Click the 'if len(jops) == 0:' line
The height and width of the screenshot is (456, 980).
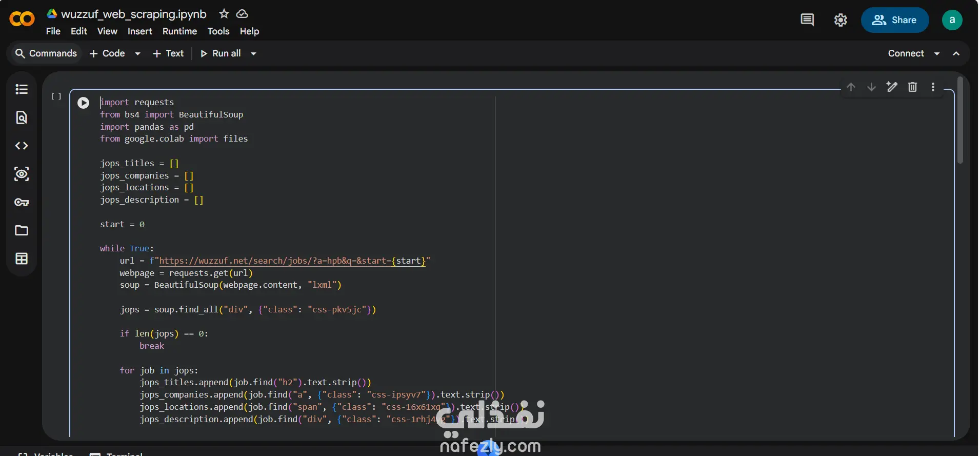pos(164,333)
